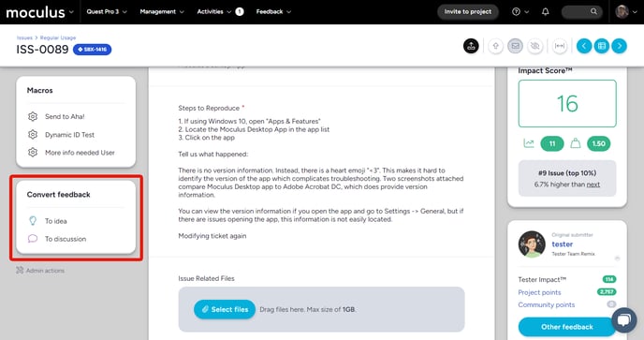The height and width of the screenshot is (340, 644).
Task: Expand the Quest Pro 3 dropdown
Action: [107, 11]
